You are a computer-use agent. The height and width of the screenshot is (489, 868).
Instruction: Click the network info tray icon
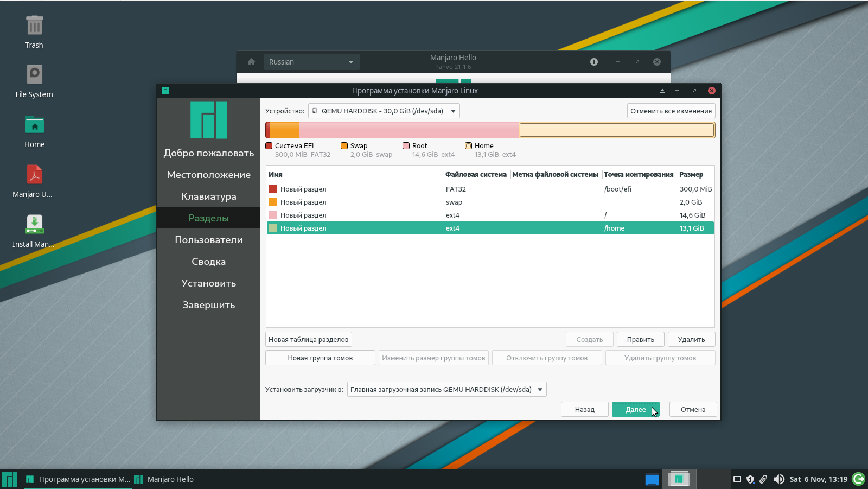coord(750,479)
